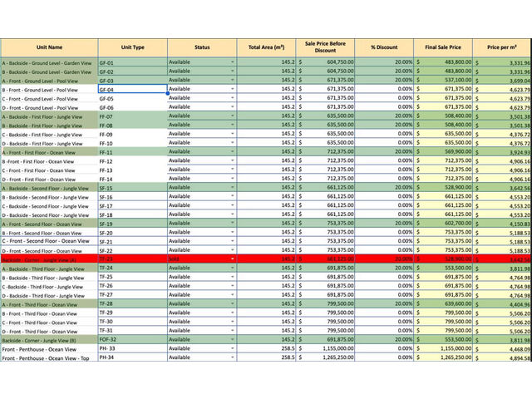Click final sale price 639,600.00 for TF-28

click(443, 303)
